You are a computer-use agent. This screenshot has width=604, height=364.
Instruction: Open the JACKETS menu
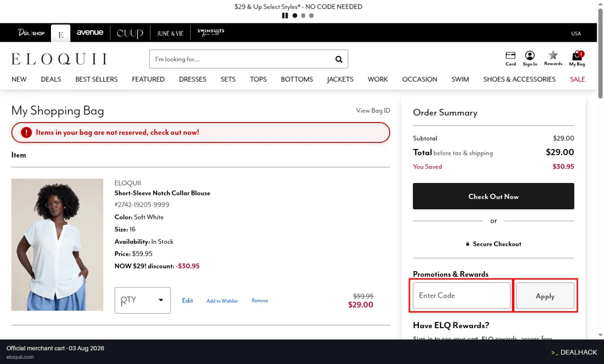pyautogui.click(x=340, y=79)
